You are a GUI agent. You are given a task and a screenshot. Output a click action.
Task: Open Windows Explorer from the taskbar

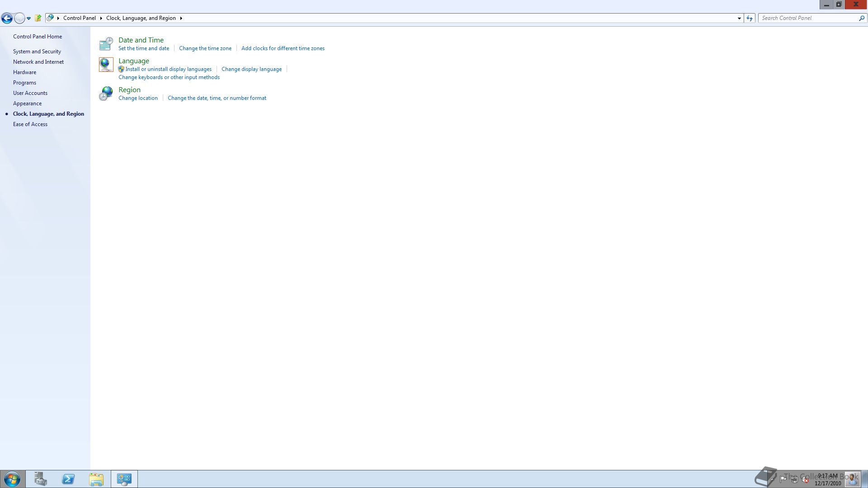(x=96, y=479)
